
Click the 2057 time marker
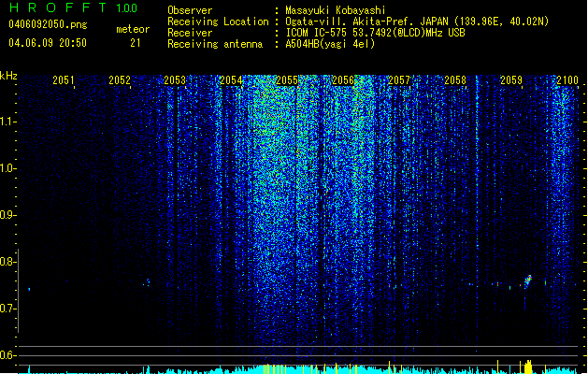(399, 80)
